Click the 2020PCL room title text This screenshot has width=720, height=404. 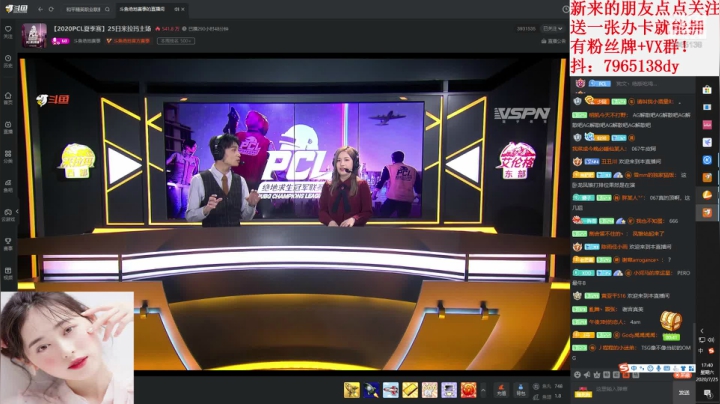[x=102, y=28]
